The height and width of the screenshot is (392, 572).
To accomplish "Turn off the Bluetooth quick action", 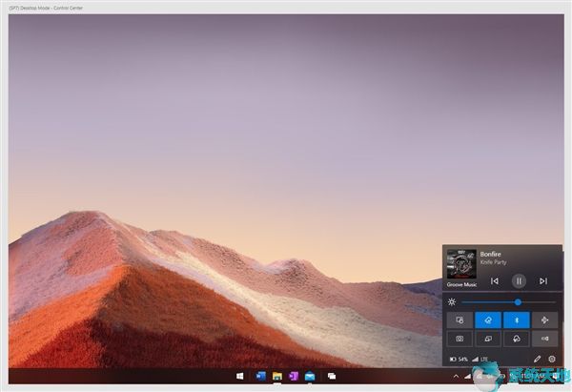I will (517, 320).
